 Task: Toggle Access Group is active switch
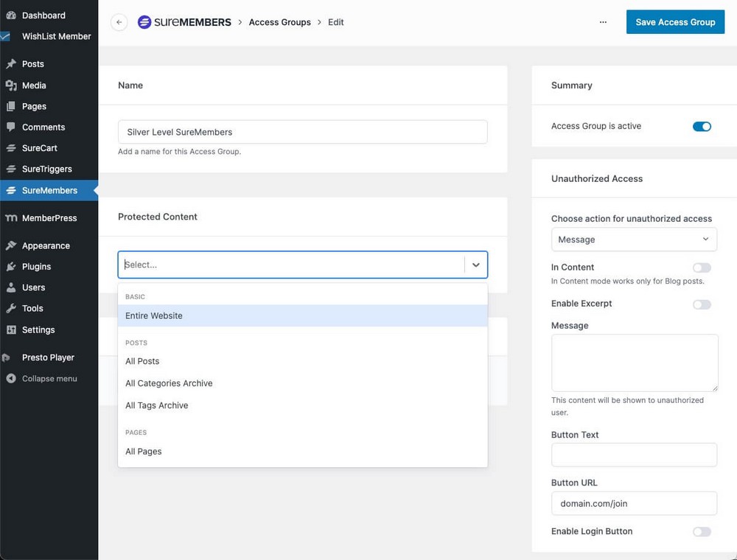pos(702,127)
